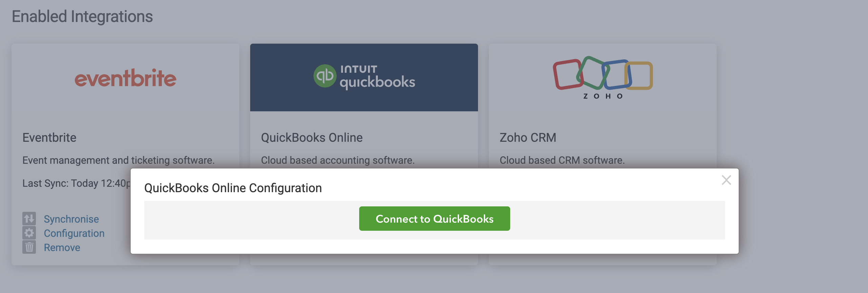This screenshot has width=868, height=293.
Task: Click the Zoho colored squares logo
Action: coord(603,74)
